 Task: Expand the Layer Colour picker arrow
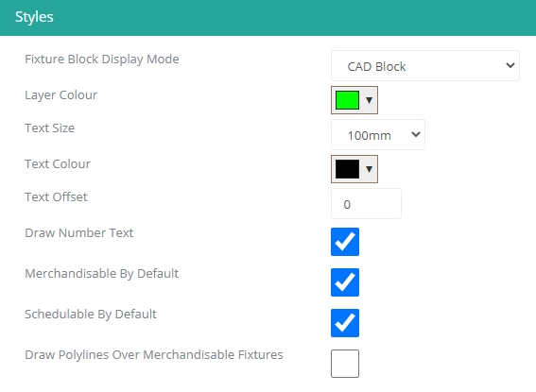click(369, 100)
